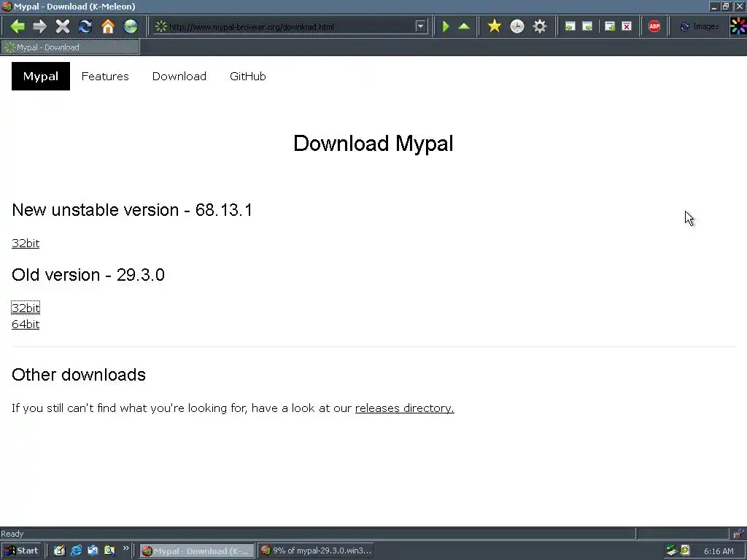Download 64bit of old version
Viewport: 747px width, 560px height.
click(26, 324)
